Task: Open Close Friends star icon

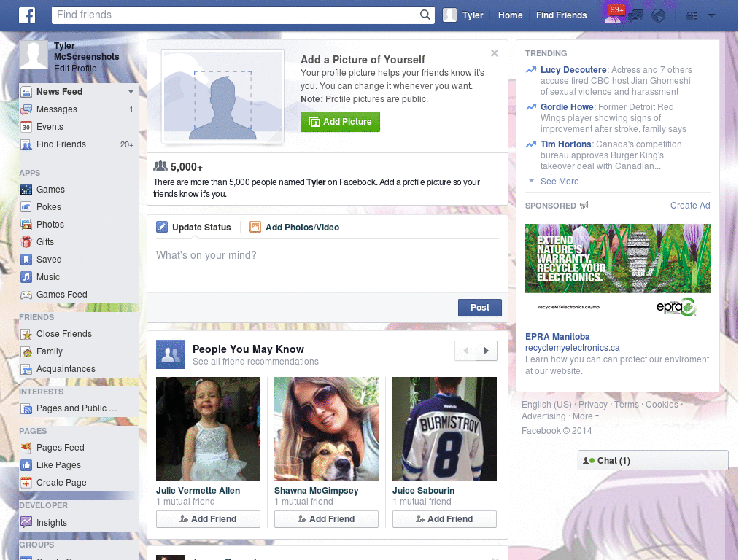Action: [26, 334]
